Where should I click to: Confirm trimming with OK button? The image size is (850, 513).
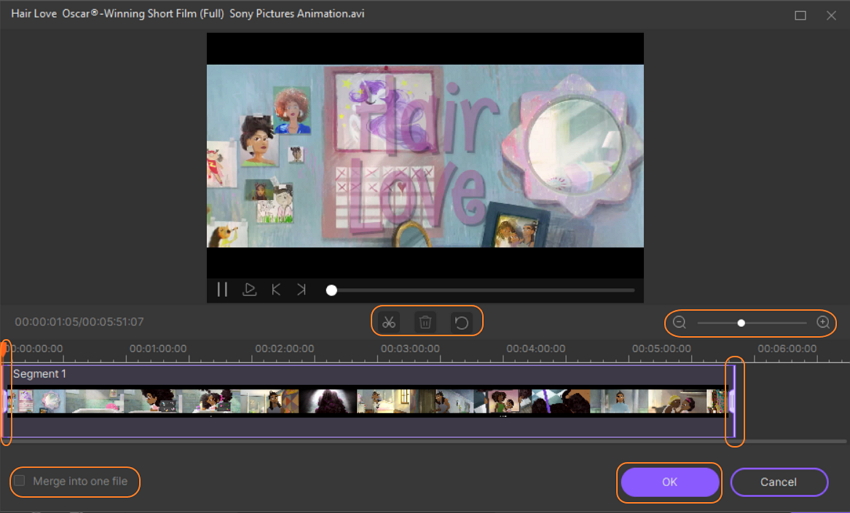tap(669, 482)
